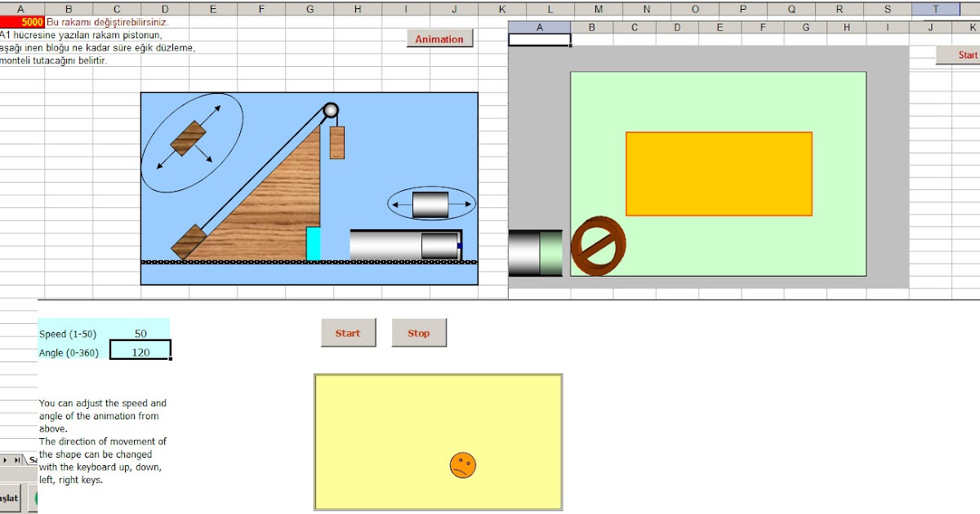
Task: Click the Start button next to Stop
Action: [x=348, y=333]
